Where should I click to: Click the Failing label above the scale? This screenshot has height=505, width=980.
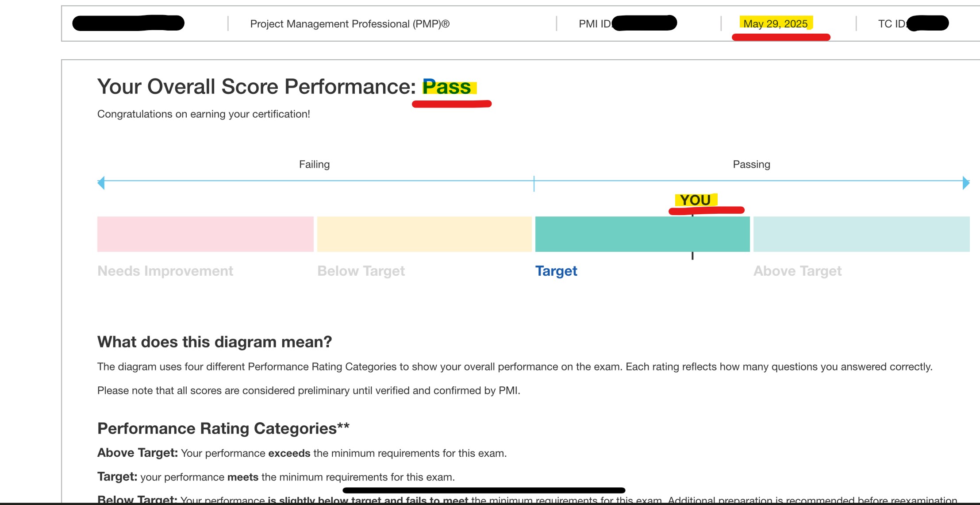tap(314, 165)
